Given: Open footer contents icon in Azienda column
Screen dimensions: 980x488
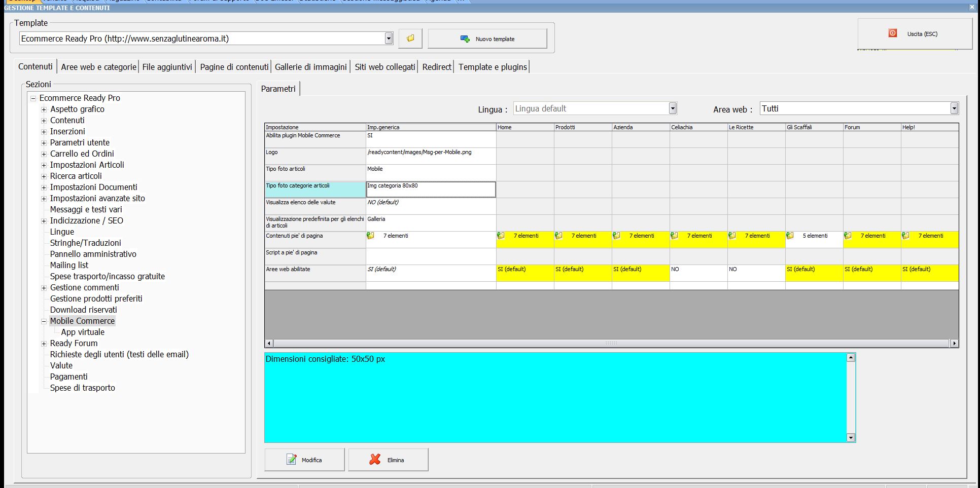Looking at the screenshot, I should pyautogui.click(x=616, y=236).
